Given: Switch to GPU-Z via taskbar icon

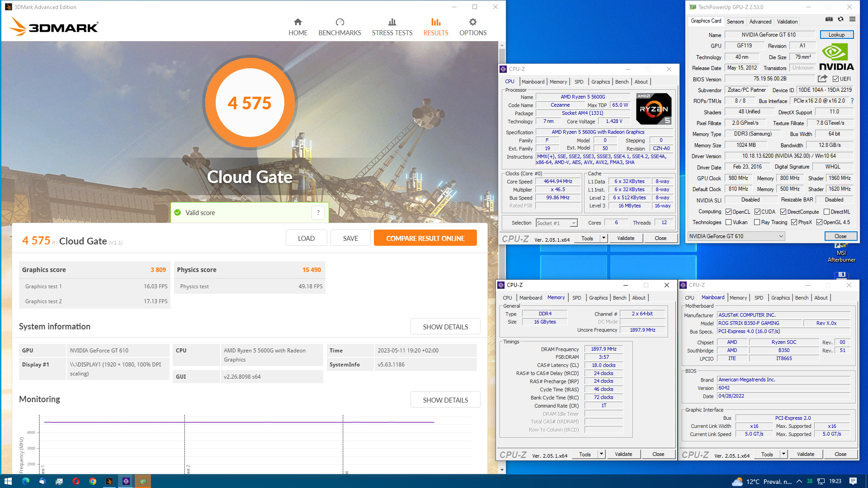Looking at the screenshot, I should tap(143, 481).
